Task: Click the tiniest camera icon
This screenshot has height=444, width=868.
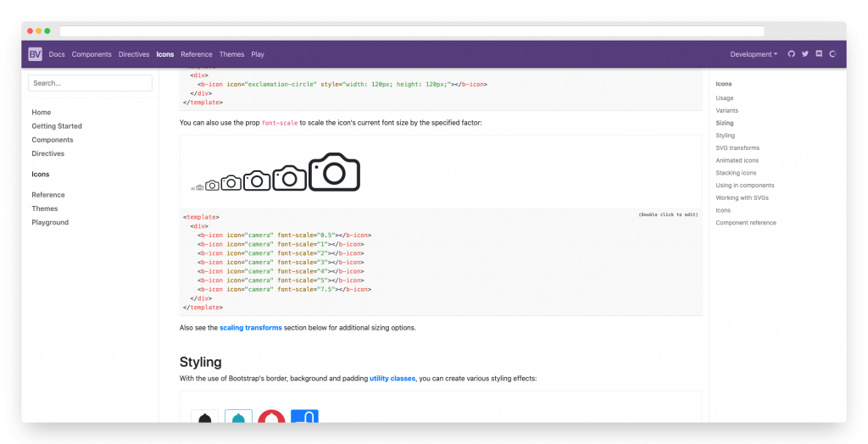Action: point(192,189)
